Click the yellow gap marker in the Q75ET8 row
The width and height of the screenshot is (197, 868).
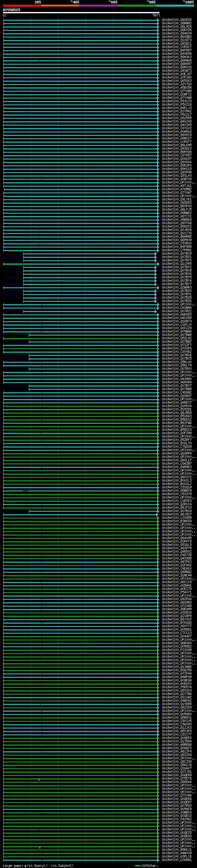click(x=39, y=780)
